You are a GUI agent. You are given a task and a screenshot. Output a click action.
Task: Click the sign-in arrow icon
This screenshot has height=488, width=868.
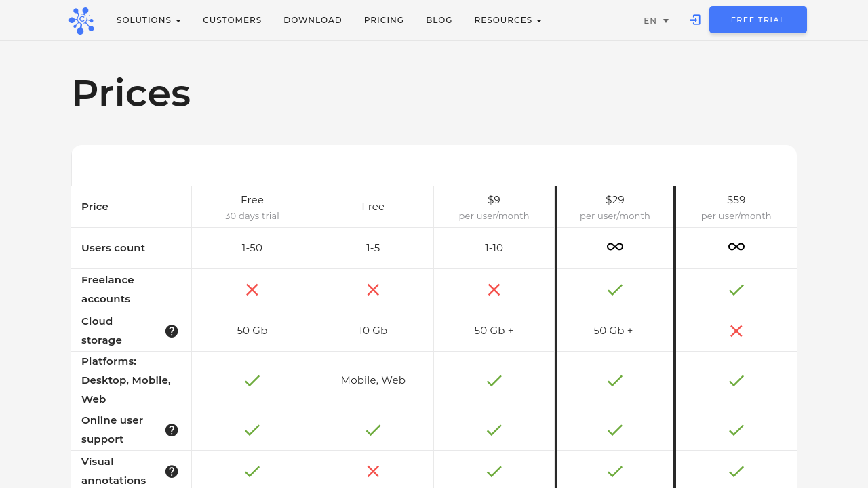695,20
